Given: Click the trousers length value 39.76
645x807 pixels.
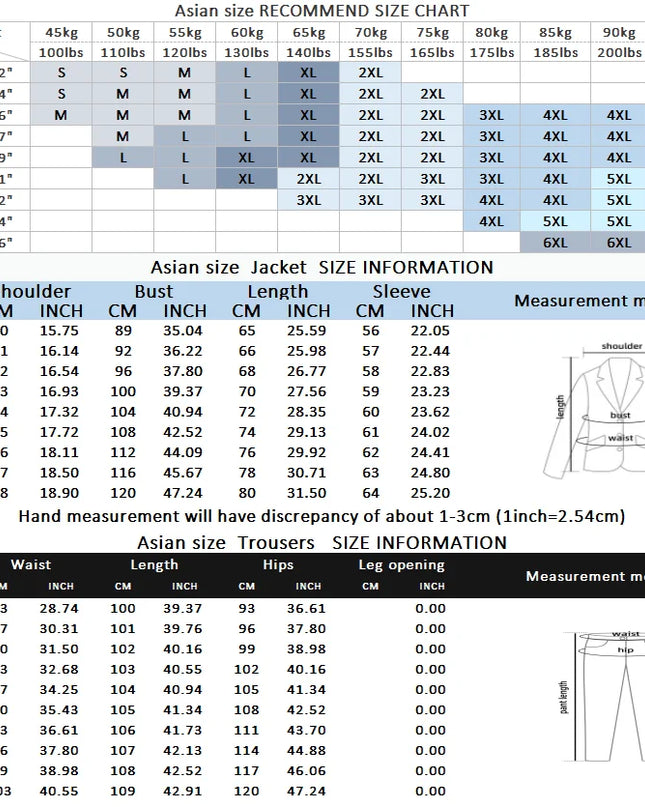Looking at the screenshot, I should [x=183, y=629].
